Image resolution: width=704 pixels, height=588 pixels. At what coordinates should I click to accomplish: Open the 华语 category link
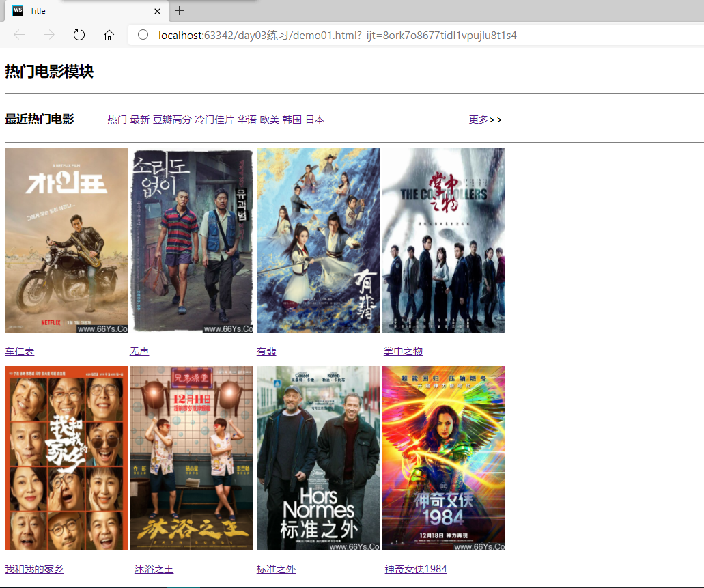point(247,120)
